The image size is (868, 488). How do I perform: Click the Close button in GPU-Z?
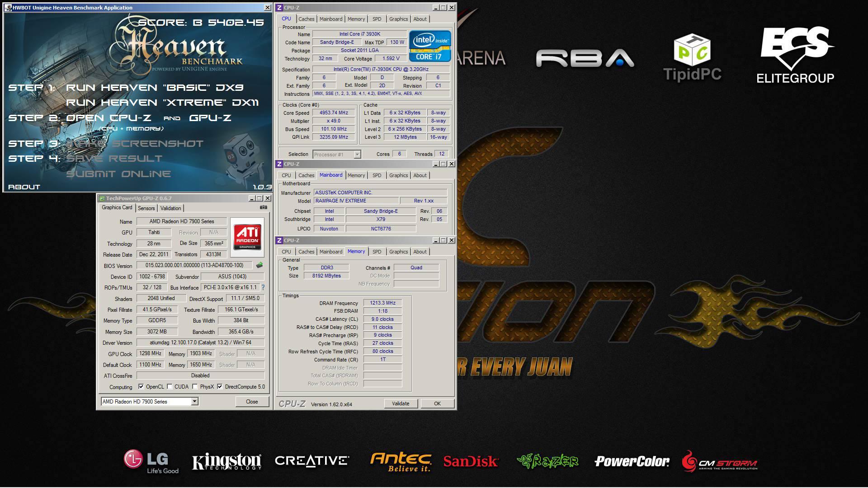[x=252, y=402]
